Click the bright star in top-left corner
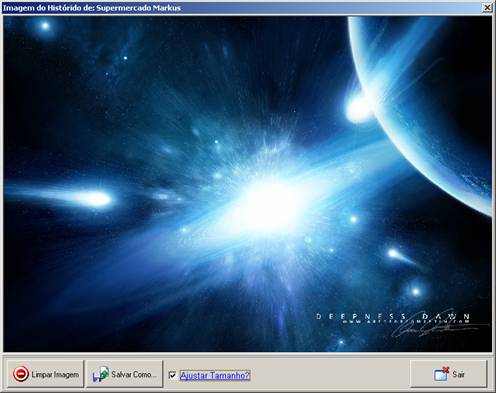 (45, 26)
